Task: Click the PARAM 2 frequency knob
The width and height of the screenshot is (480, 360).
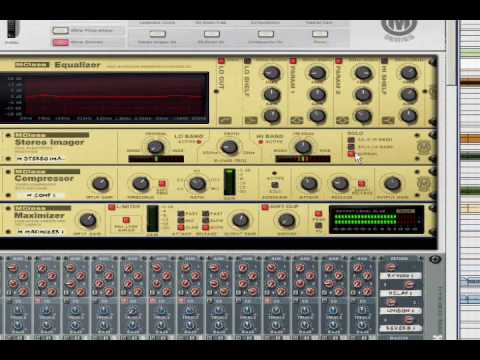Action: click(363, 73)
